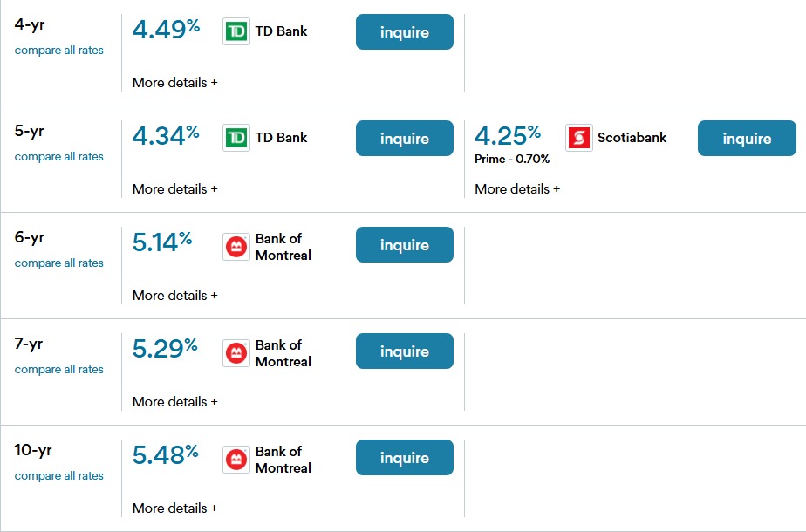
Task: Click the Bank of Montreal logo in 10-yr row
Action: [236, 460]
